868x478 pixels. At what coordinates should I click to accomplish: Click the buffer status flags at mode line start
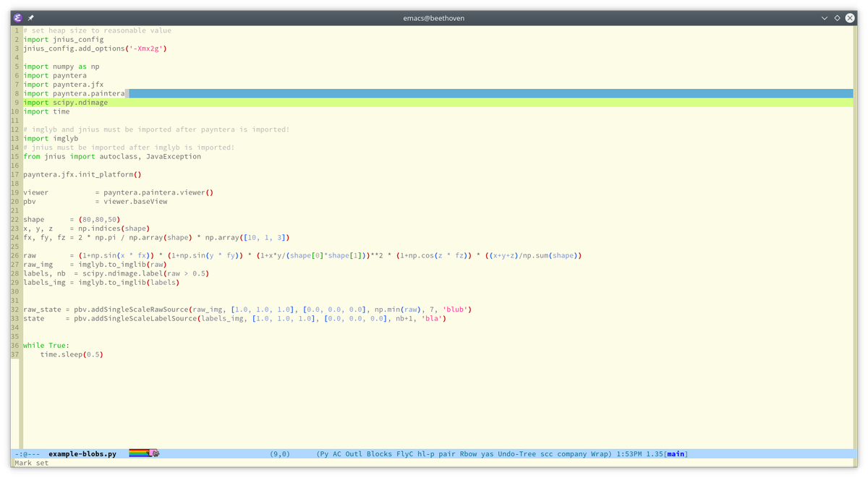pyautogui.click(x=27, y=454)
